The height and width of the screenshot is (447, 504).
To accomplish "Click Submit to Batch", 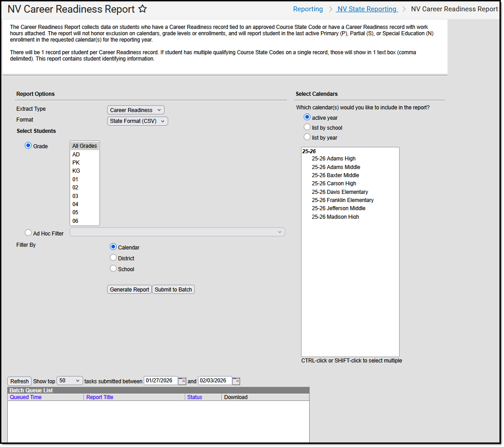I will click(x=173, y=289).
